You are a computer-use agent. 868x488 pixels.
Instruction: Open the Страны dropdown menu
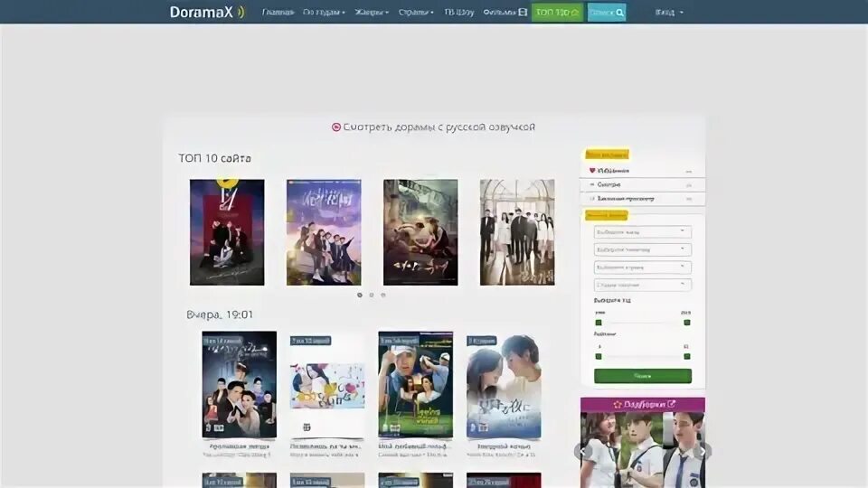[x=416, y=12]
